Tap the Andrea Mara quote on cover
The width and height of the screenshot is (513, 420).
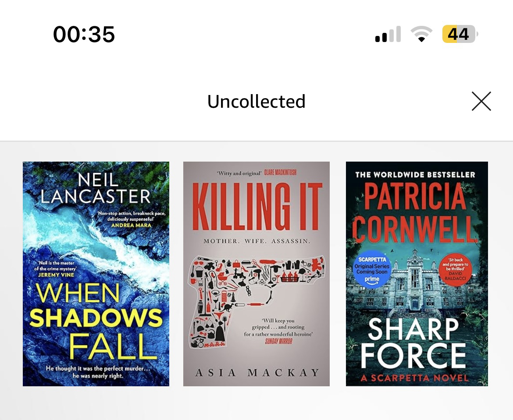132,219
